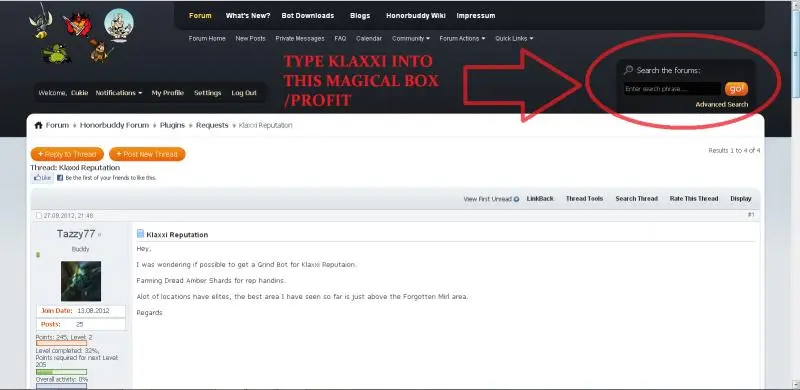This screenshot has height=390, width=800.
Task: Click Honorbuddy Forum in the breadcrumb
Action: coord(114,125)
